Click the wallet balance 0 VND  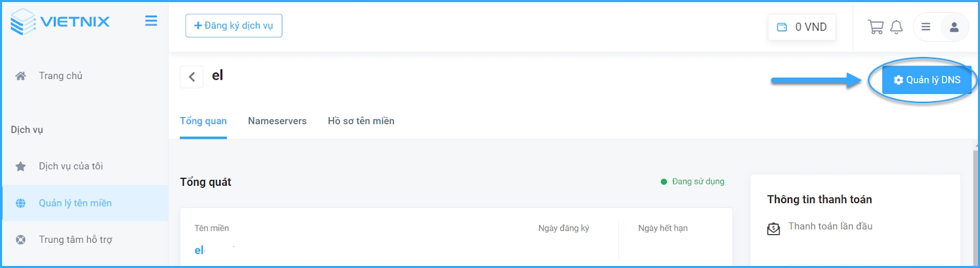[x=802, y=27]
